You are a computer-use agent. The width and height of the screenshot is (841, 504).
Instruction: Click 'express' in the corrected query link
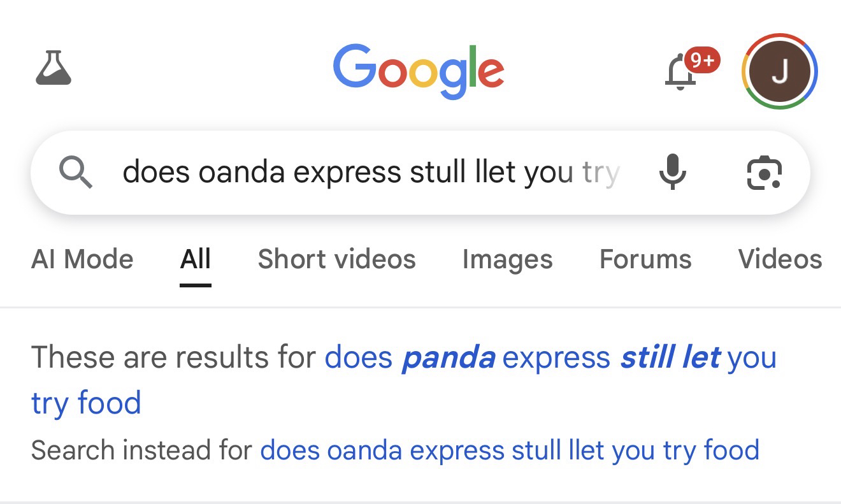click(556, 357)
